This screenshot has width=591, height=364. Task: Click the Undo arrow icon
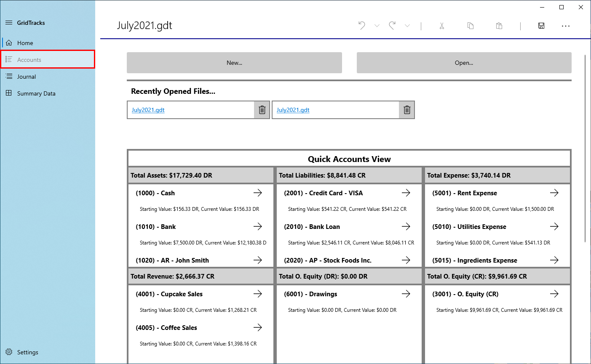click(x=362, y=26)
